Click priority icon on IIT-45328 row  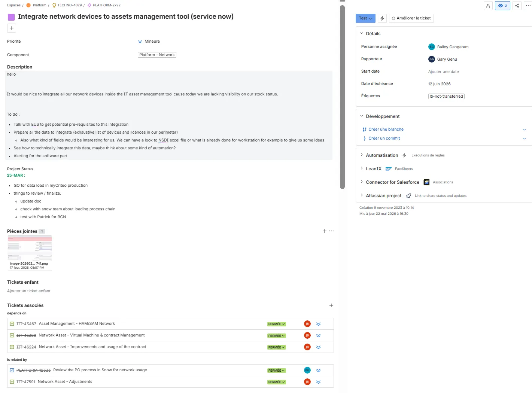(x=318, y=336)
